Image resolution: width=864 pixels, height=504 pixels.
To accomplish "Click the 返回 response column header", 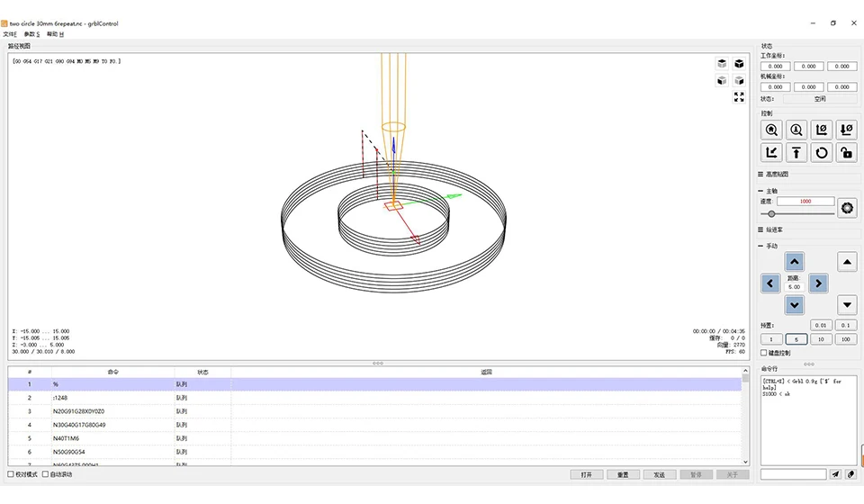I will tap(486, 372).
